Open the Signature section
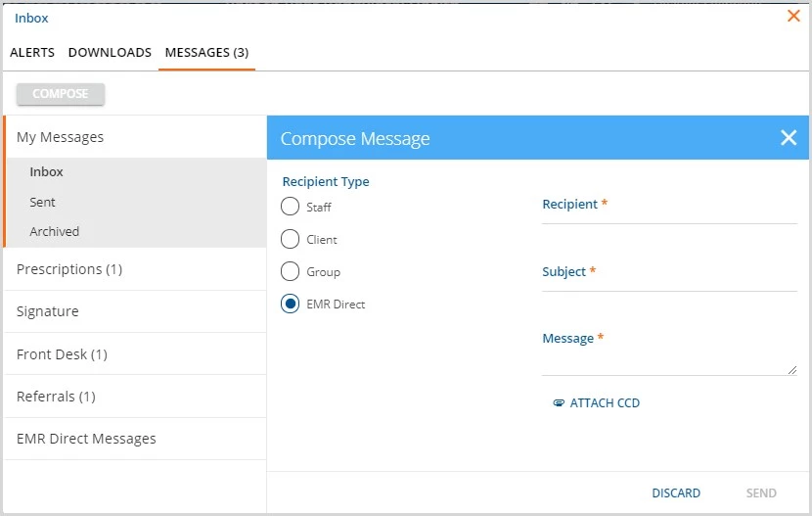The image size is (812, 516). click(x=135, y=311)
